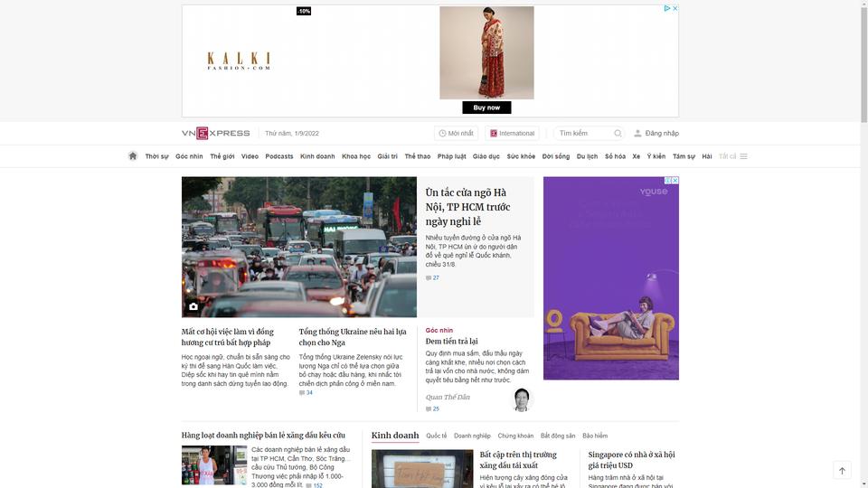Click the user icon beside "Đăng nhập"
Image resolution: width=868 pixels, height=488 pixels.
637,134
